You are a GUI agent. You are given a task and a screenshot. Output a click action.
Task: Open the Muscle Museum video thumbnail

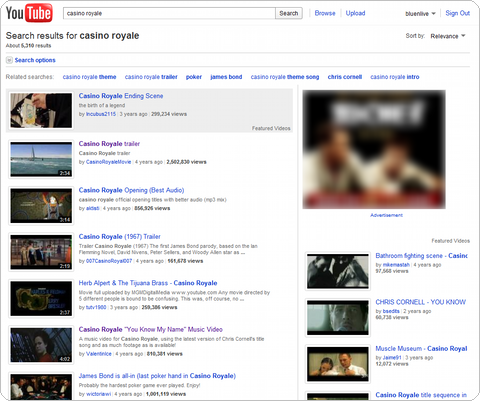[338, 364]
